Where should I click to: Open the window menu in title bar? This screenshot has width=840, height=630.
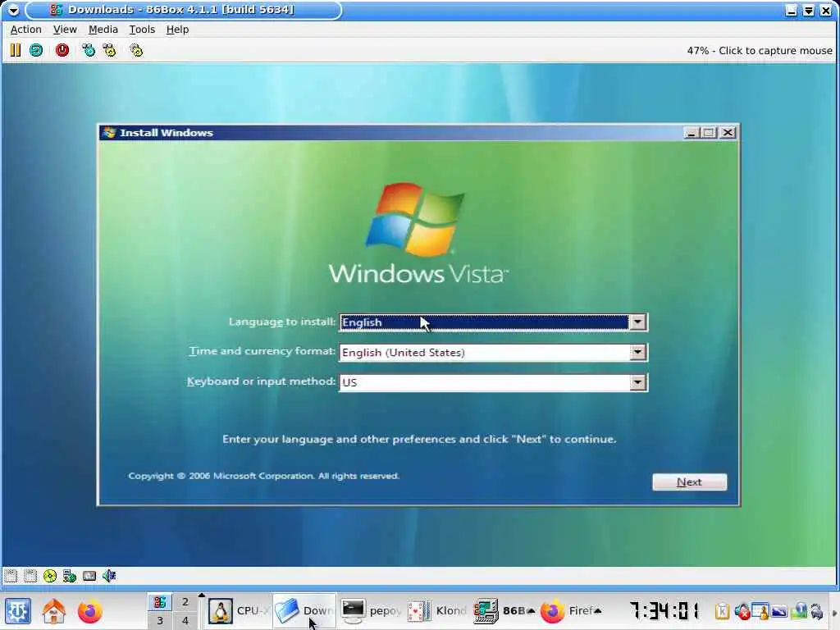13,10
